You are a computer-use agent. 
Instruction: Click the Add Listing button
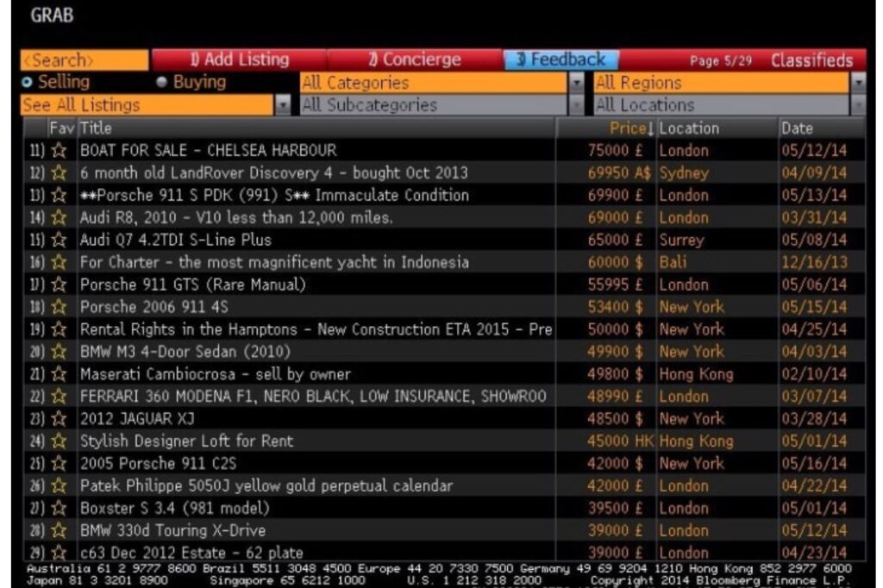tap(244, 59)
